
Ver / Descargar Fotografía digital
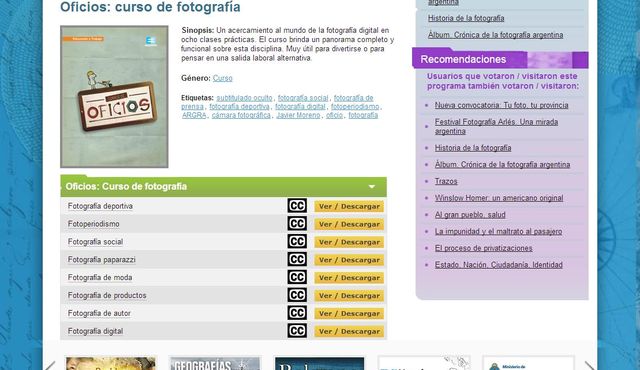[349, 332]
